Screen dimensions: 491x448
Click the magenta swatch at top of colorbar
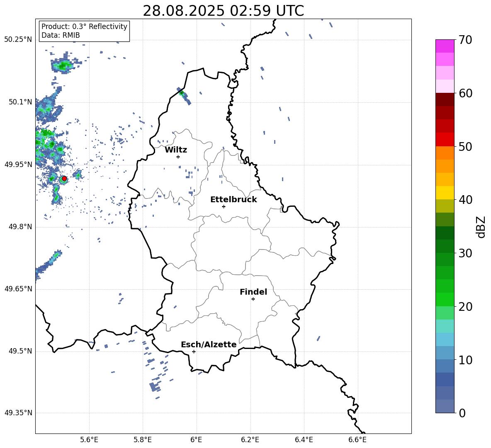click(445, 46)
